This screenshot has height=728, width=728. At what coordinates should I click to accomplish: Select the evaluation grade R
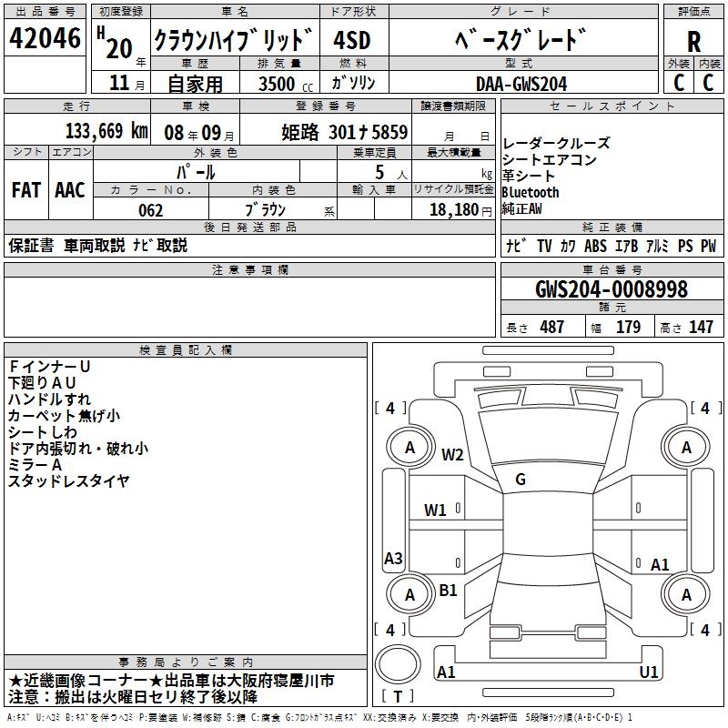[693, 42]
